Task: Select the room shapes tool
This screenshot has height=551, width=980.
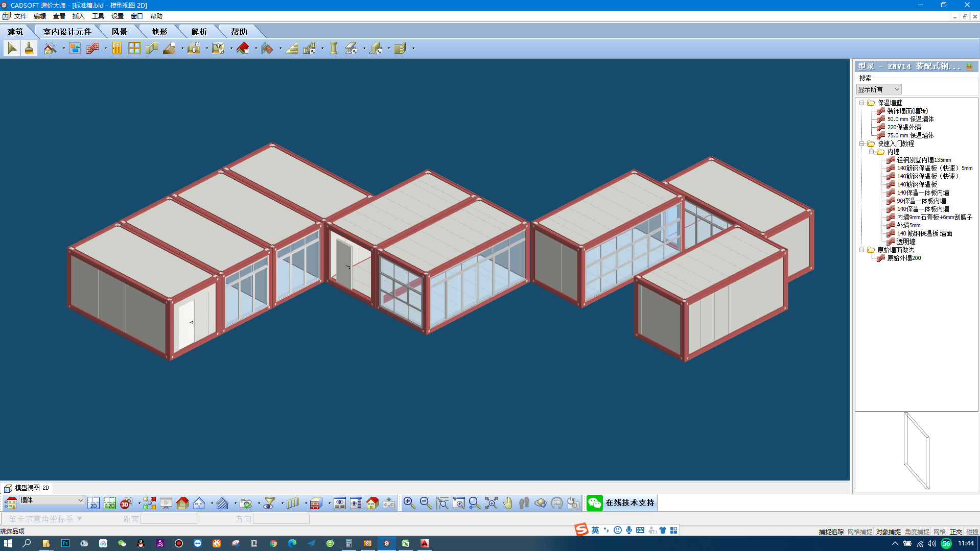Action: click(x=75, y=49)
